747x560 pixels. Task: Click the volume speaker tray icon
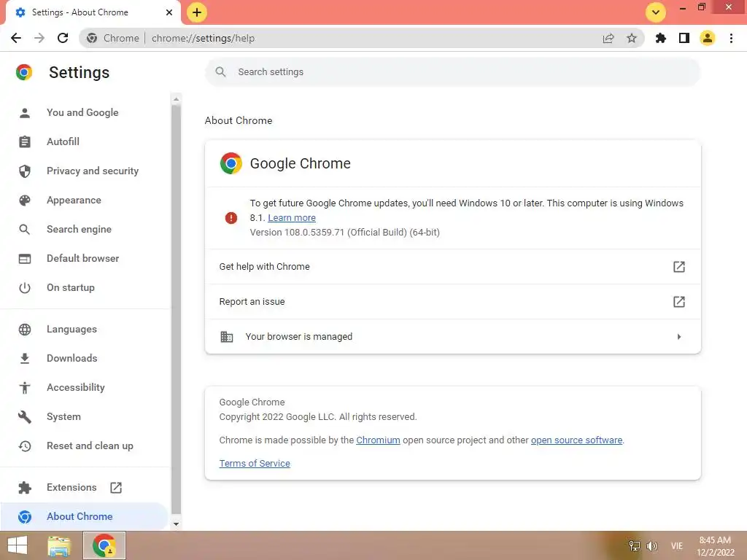coord(651,545)
